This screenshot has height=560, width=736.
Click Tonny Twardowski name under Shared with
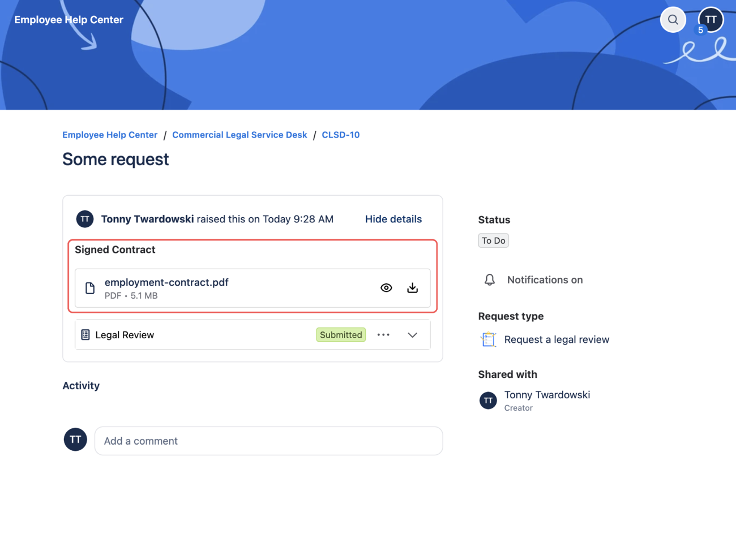(547, 395)
